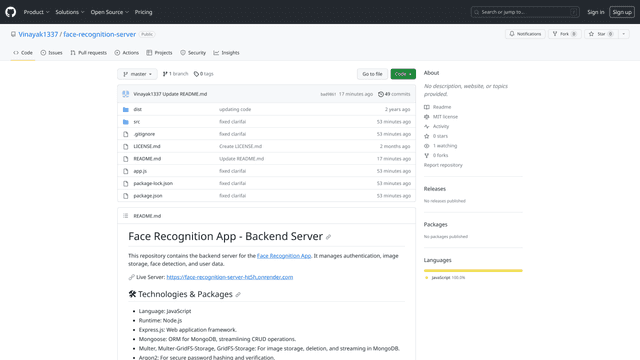Copy anchor link of Technologies & Packages heading

click(238, 295)
